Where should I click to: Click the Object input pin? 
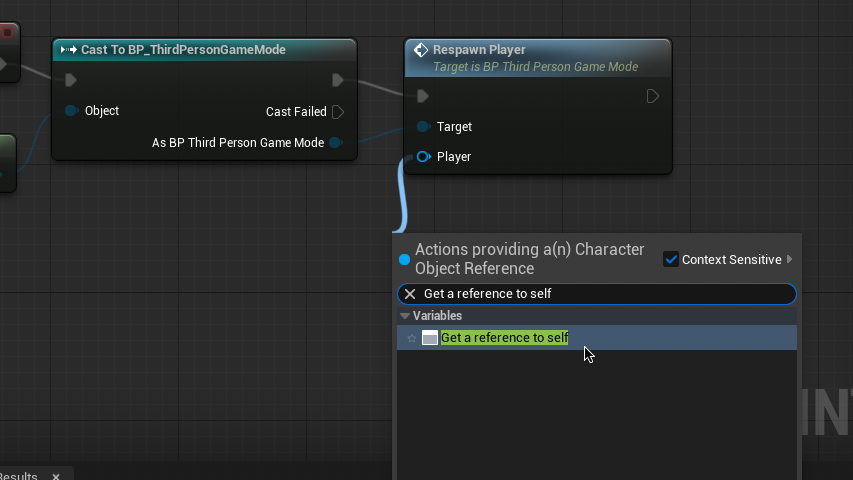[72, 111]
